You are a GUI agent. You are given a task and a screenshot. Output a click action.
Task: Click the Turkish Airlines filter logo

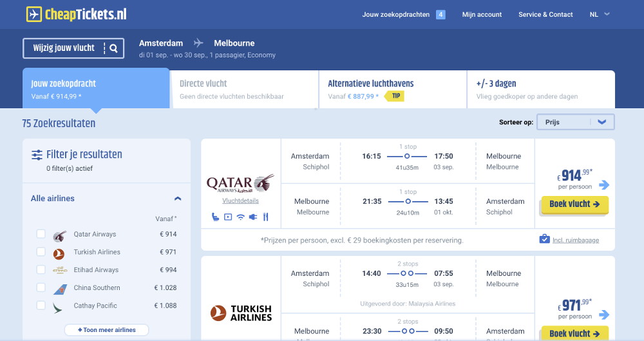[x=59, y=254]
